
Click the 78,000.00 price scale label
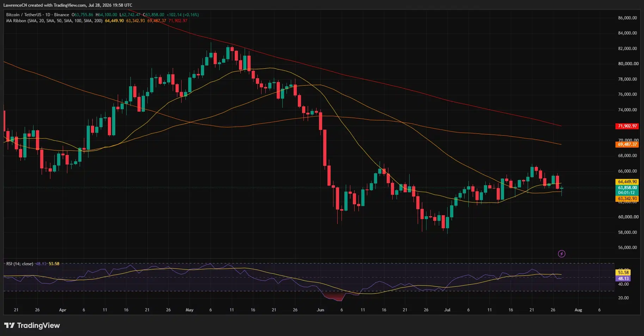(x=627, y=79)
